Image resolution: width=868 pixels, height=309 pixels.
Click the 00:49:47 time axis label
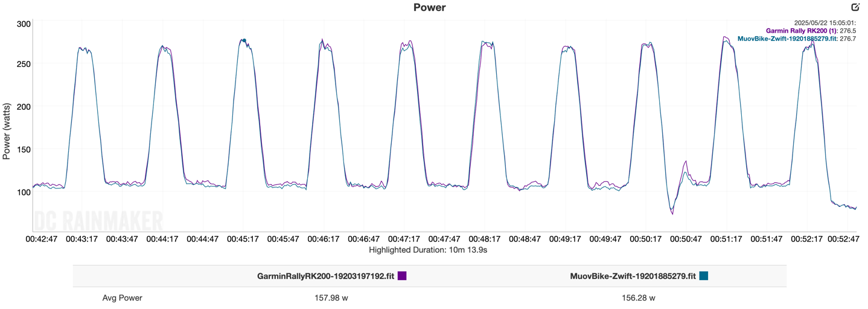[606, 239]
